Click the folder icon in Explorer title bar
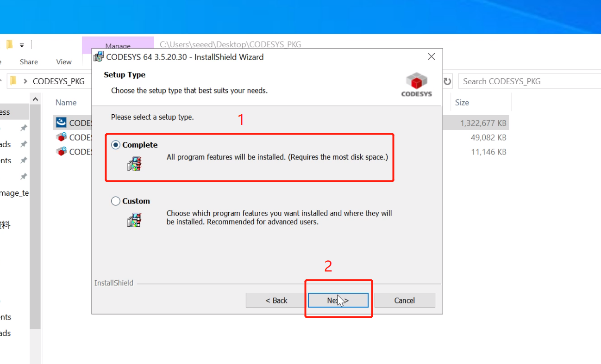This screenshot has height=364, width=601. [x=9, y=45]
